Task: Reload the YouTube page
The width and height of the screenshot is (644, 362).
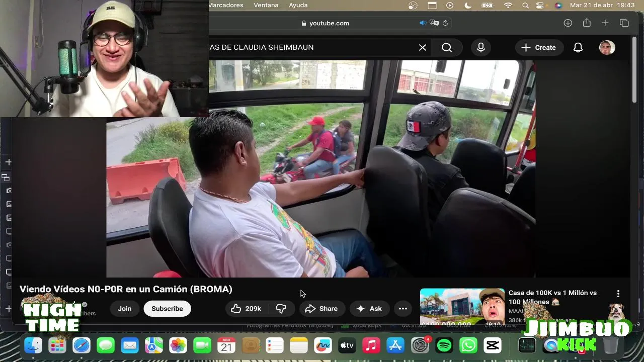Action: point(445,23)
